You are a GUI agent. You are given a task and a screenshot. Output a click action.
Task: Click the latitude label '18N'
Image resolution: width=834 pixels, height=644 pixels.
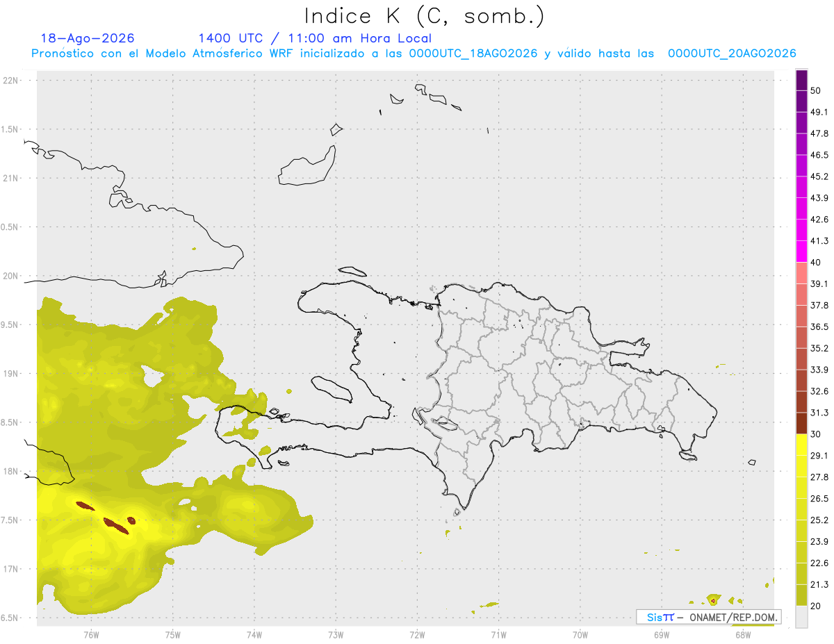tap(11, 472)
